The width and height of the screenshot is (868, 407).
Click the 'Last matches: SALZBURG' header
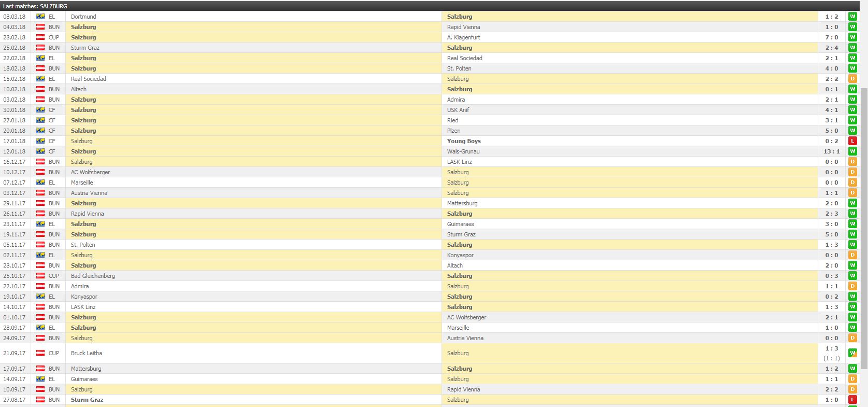click(35, 6)
